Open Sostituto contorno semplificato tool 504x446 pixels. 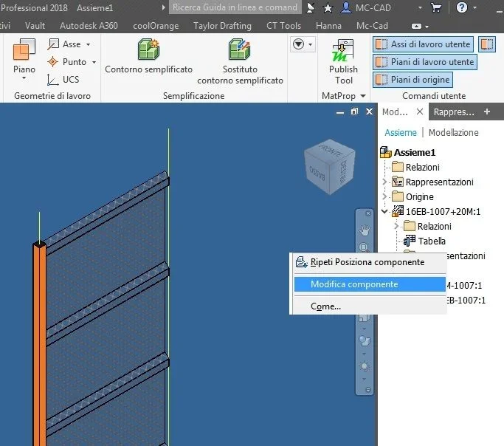(x=240, y=61)
